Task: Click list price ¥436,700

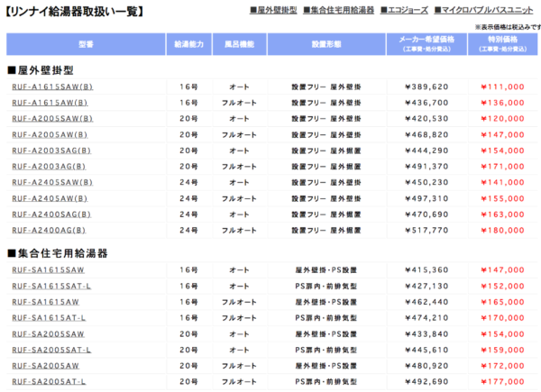Action: (426, 103)
